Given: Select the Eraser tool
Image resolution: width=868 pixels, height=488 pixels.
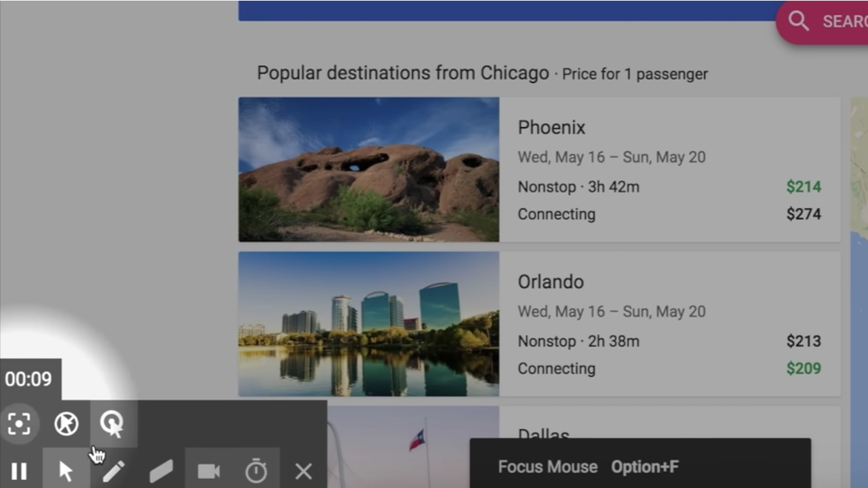Looking at the screenshot, I should [161, 471].
